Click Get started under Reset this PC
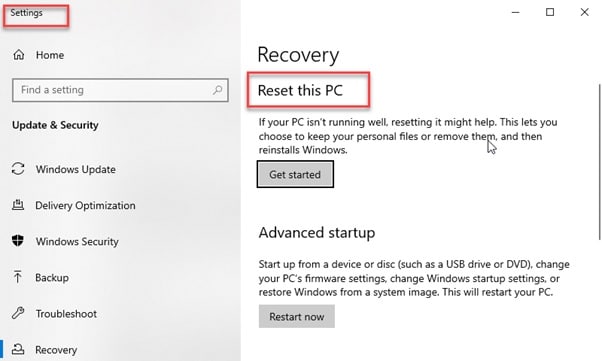Viewport: 602px width, 361px height. (x=295, y=174)
